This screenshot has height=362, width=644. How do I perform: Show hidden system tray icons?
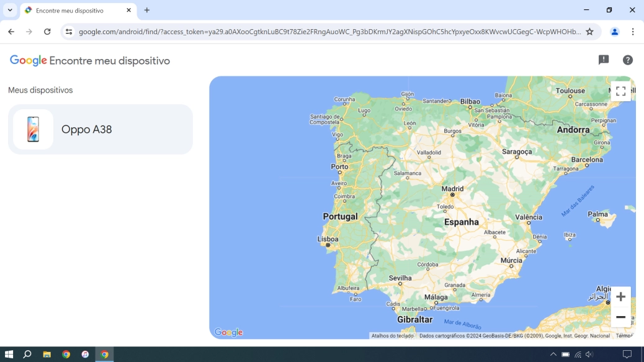click(x=553, y=355)
